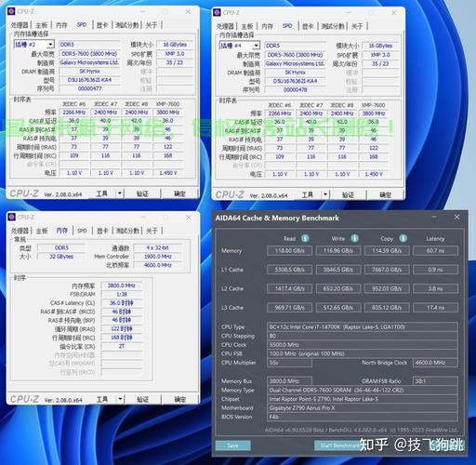This screenshot has width=476, height=465.
Task: Click 确定 button in memory timings CPU-Z window
Action: pos(179,399)
